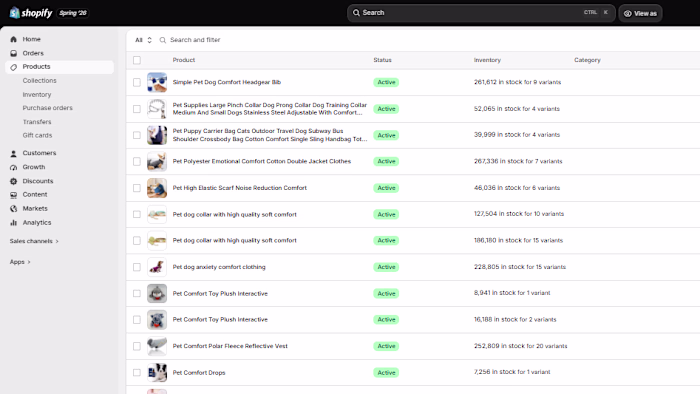Open Inventory in sidebar
The width and height of the screenshot is (700, 394).
[37, 95]
